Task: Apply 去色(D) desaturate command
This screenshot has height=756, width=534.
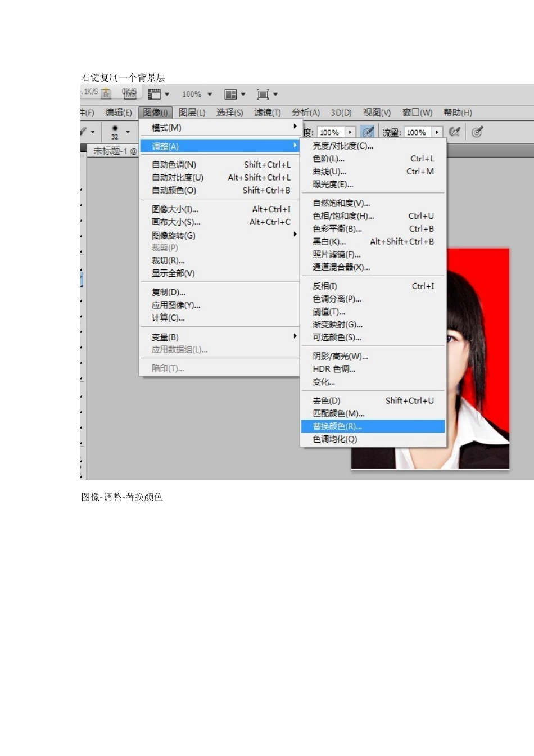Action: pos(373,400)
